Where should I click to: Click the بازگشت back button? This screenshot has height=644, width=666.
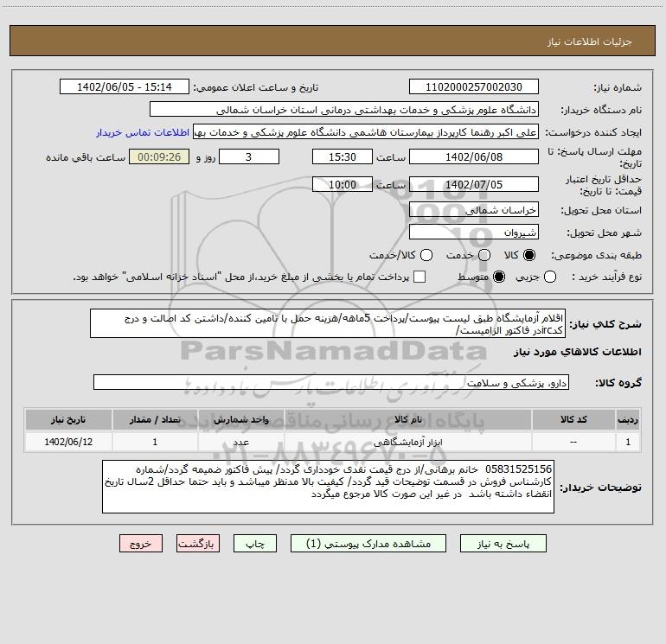pyautogui.click(x=198, y=544)
